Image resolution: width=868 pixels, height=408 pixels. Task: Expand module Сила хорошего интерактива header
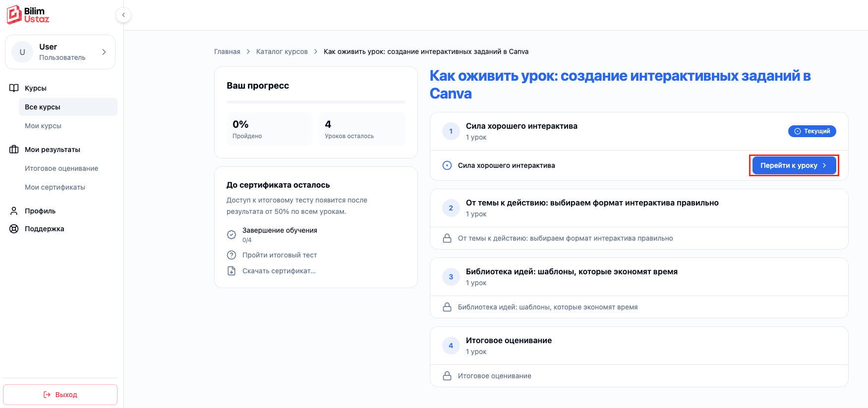pos(639,131)
